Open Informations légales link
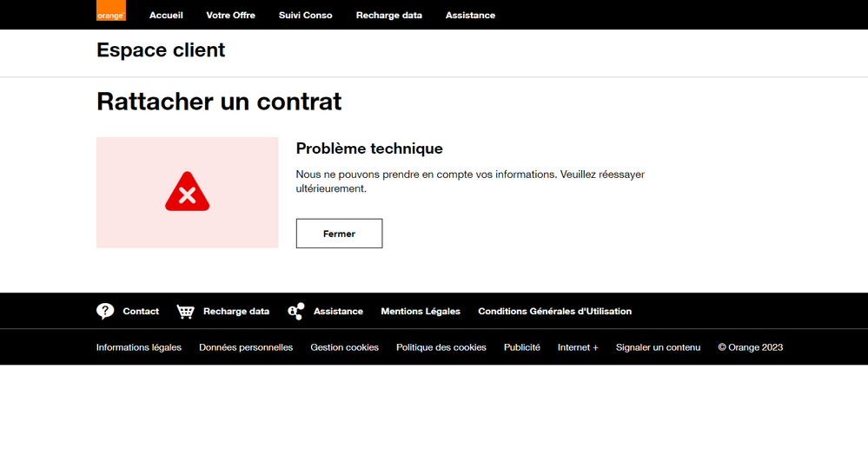The height and width of the screenshot is (468, 868). (x=139, y=347)
